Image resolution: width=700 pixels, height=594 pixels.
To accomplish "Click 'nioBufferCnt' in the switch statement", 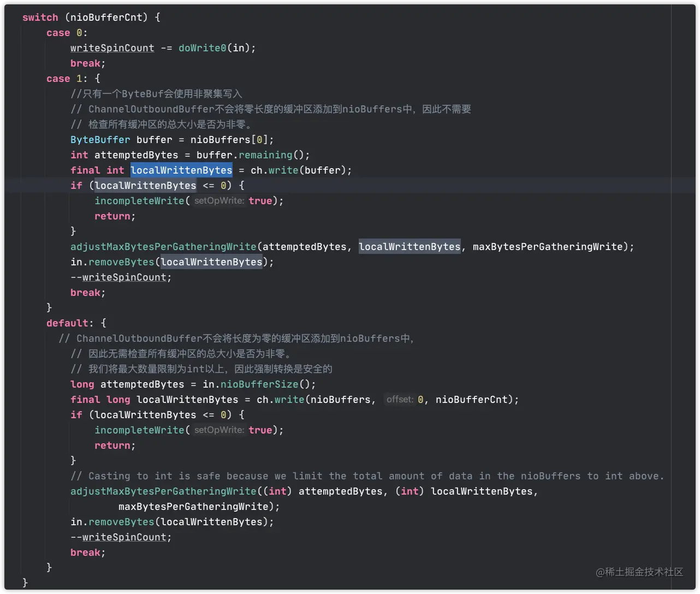I will [x=106, y=17].
